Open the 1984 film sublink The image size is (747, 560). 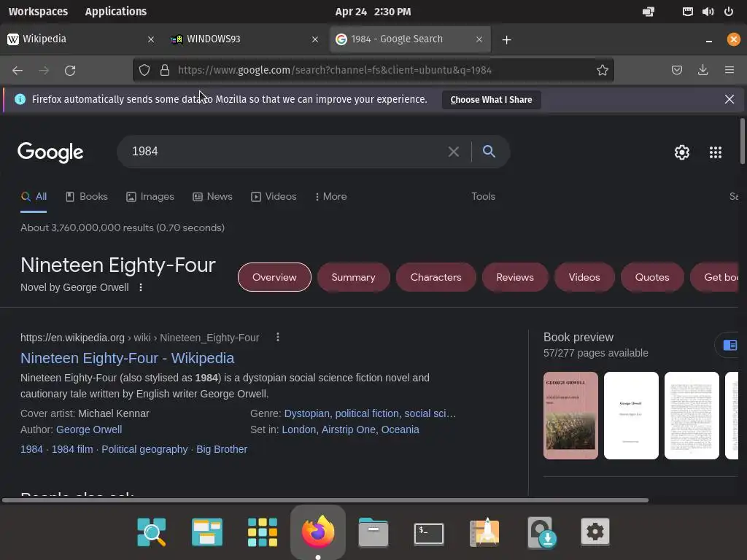pyautogui.click(x=72, y=449)
